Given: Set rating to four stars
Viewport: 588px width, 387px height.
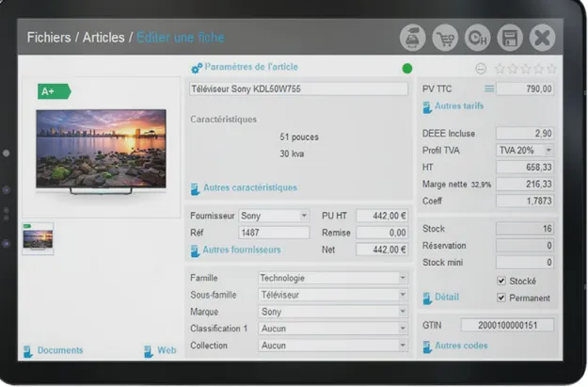Looking at the screenshot, I should pos(539,69).
